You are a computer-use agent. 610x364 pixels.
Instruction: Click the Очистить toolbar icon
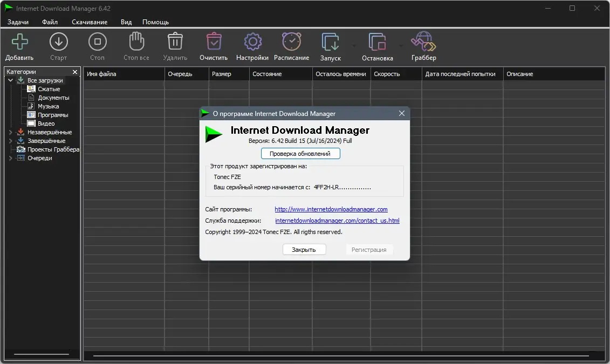click(x=214, y=41)
